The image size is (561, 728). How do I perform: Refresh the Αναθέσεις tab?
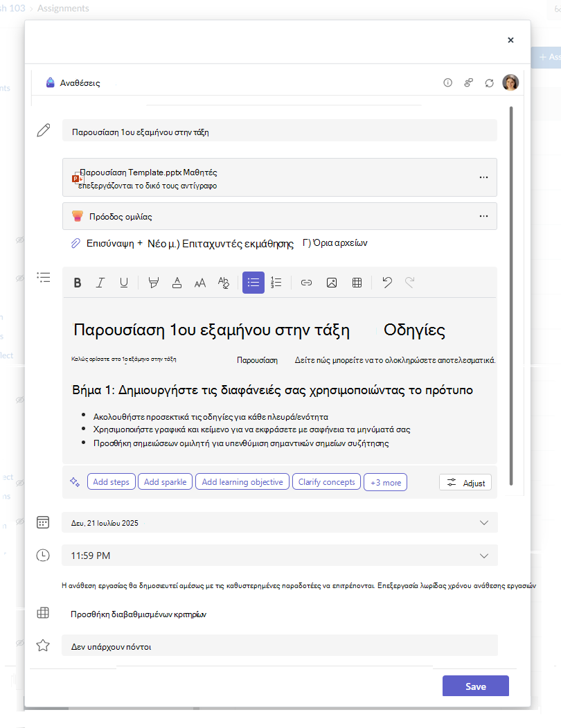click(490, 83)
